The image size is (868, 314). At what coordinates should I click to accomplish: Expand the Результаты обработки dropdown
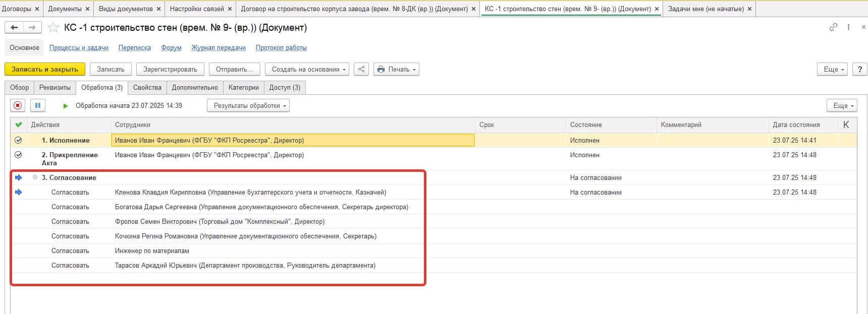[x=248, y=106]
